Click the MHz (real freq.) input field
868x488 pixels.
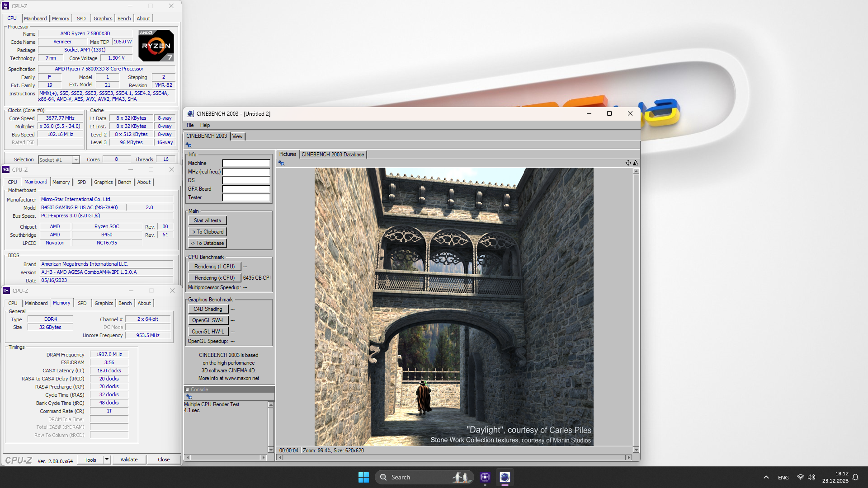point(246,172)
